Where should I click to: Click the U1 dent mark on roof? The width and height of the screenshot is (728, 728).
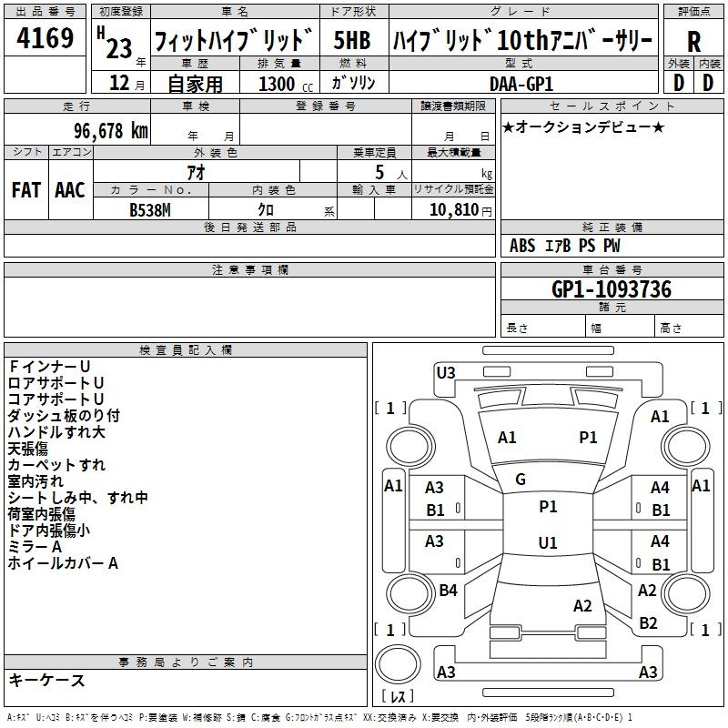[547, 543]
